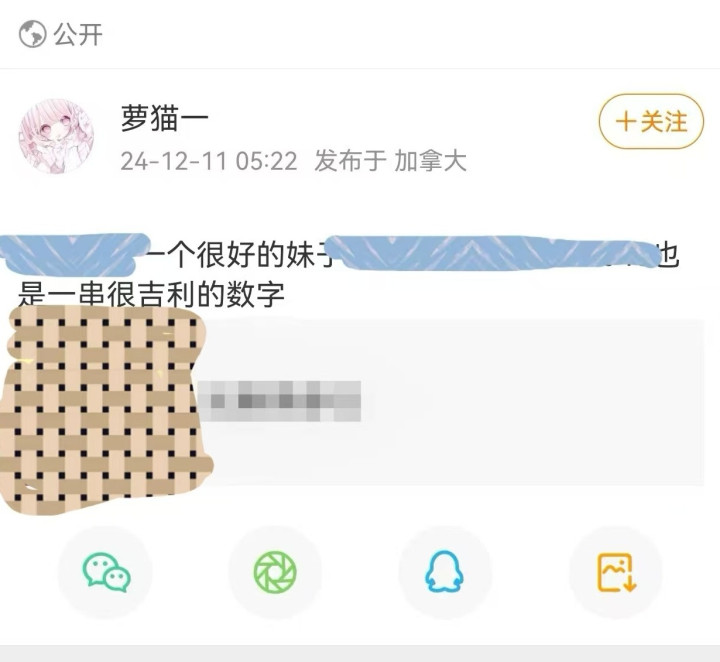Open the pink anime avatar profile

coord(56,136)
